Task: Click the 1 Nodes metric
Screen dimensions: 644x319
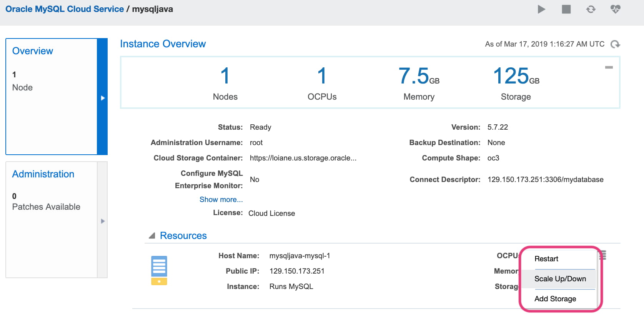Action: pyautogui.click(x=225, y=84)
